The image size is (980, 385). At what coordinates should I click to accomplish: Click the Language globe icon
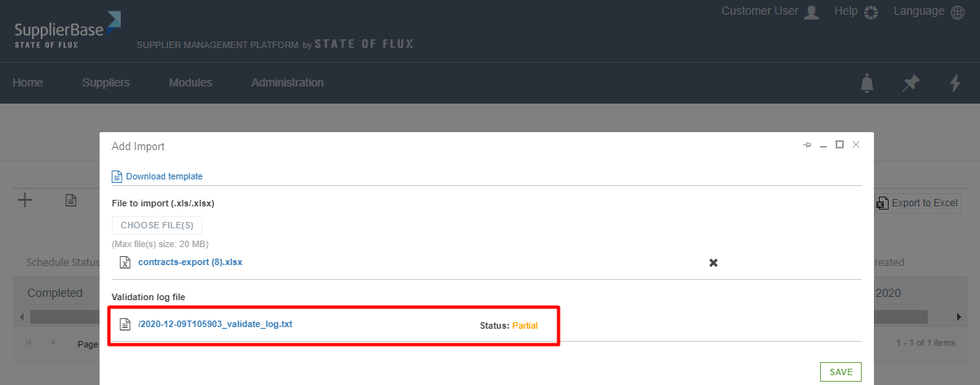click(x=958, y=11)
